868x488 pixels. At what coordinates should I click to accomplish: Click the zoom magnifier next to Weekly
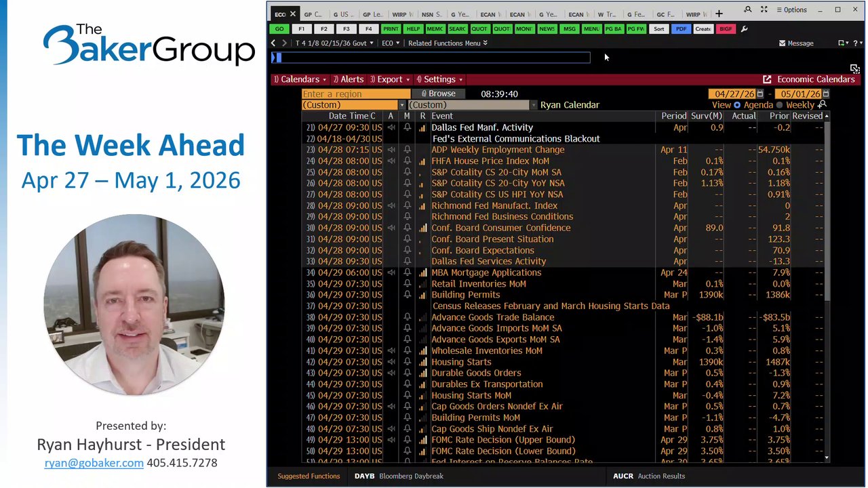(823, 105)
